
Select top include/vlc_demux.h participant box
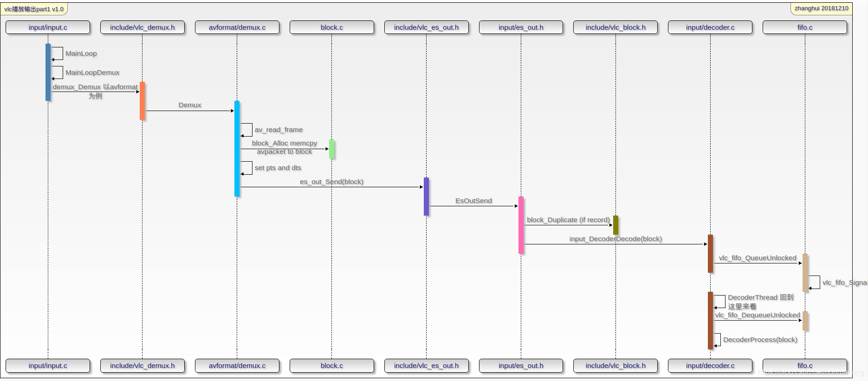coord(143,27)
